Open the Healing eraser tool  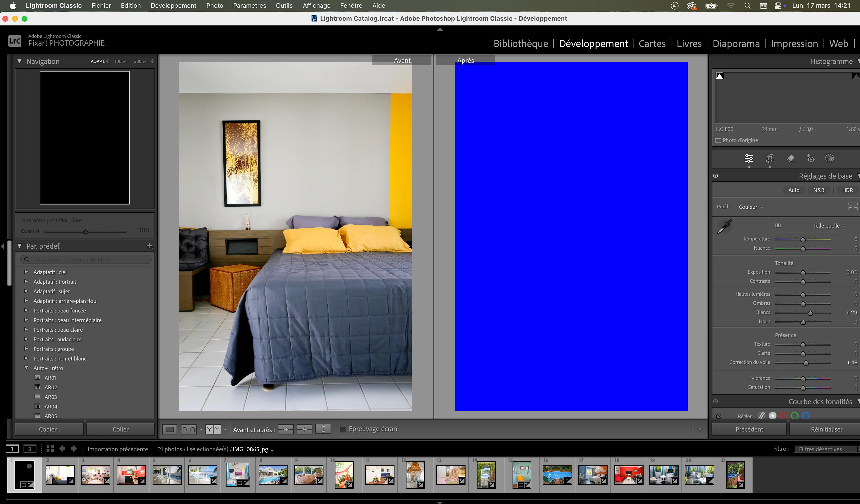point(790,158)
